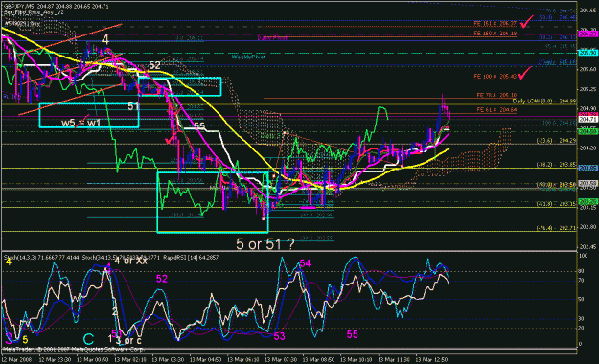Select the 205.25 value on price scale

587,89
